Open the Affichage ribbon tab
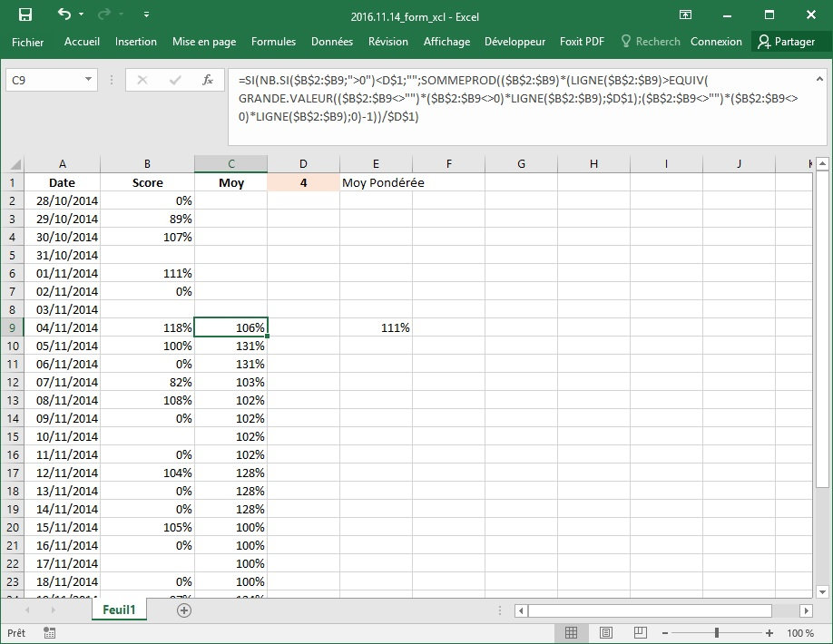This screenshot has height=644, width=833. point(446,42)
